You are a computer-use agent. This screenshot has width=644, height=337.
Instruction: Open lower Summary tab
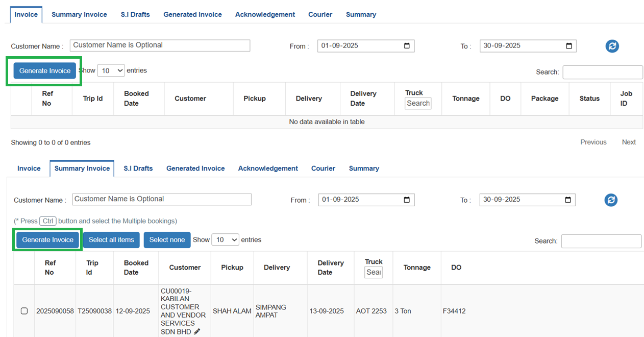[364, 168]
